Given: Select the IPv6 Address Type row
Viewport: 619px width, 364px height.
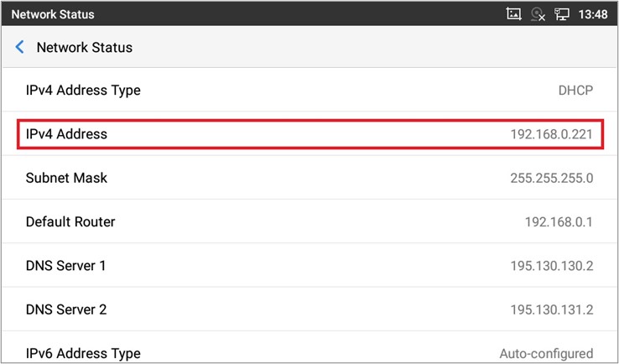Looking at the screenshot, I should pos(309,352).
